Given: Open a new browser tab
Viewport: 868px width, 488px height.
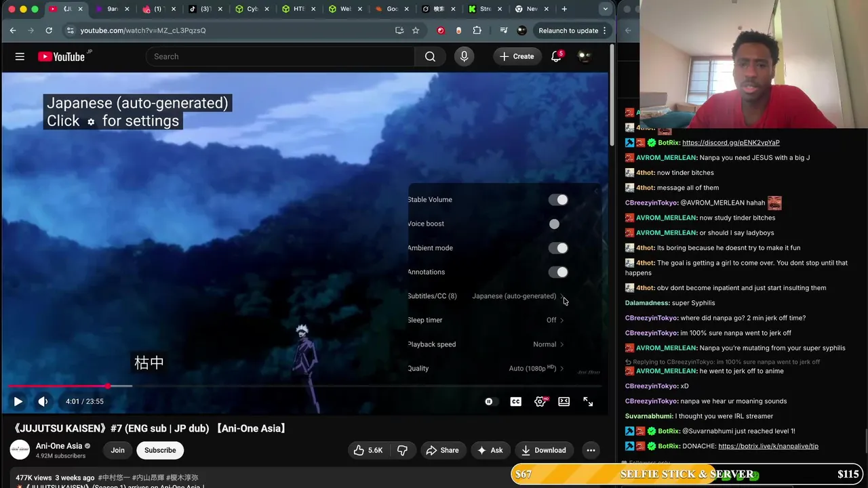Looking at the screenshot, I should click(x=564, y=9).
